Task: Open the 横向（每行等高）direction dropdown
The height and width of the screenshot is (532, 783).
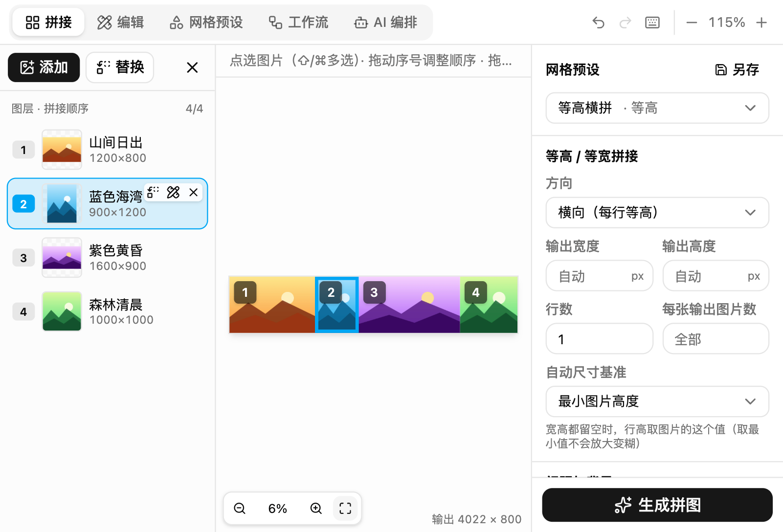Action: coord(657,213)
